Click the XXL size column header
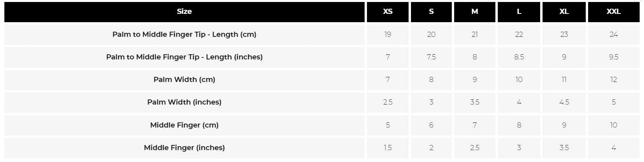 pos(613,11)
